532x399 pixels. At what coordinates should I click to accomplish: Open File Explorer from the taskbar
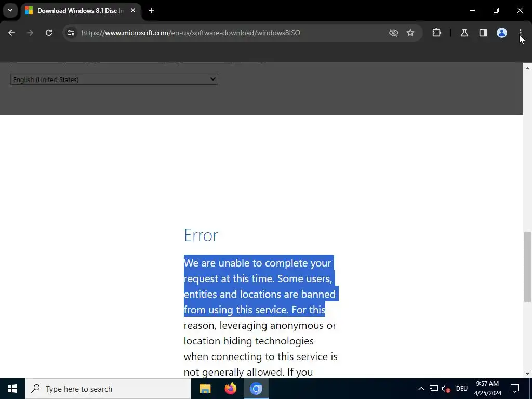point(205,389)
